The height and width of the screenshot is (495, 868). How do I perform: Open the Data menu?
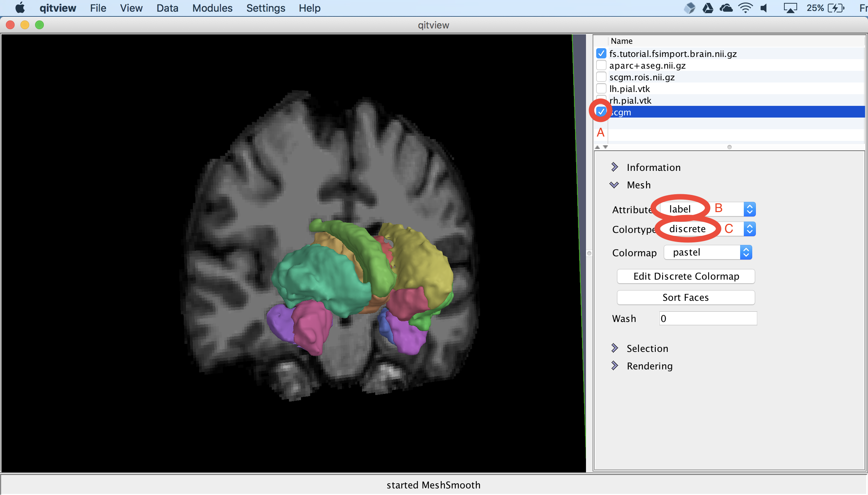pos(167,8)
